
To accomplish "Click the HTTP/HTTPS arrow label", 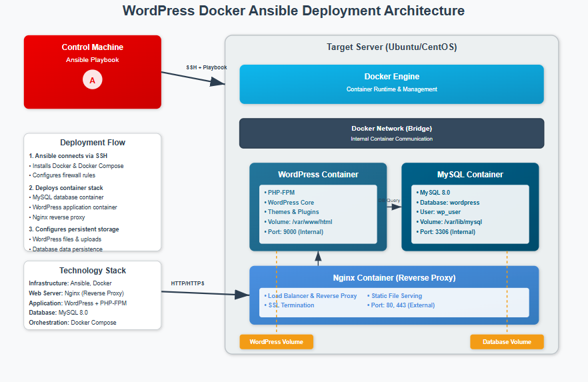I will click(188, 283).
